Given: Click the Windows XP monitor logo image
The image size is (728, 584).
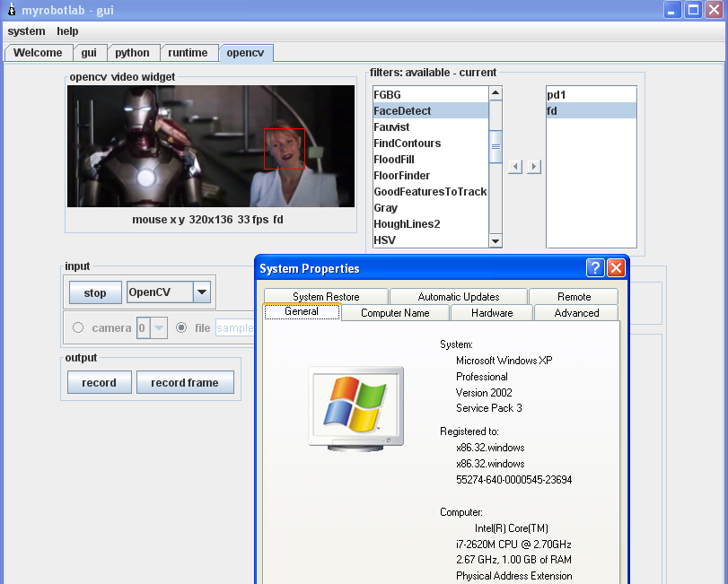Looking at the screenshot, I should tap(356, 408).
